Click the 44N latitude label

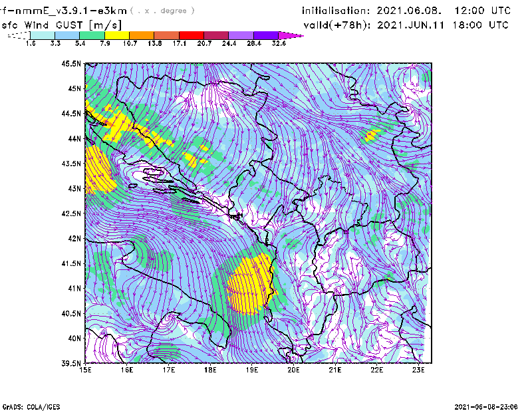pos(74,138)
